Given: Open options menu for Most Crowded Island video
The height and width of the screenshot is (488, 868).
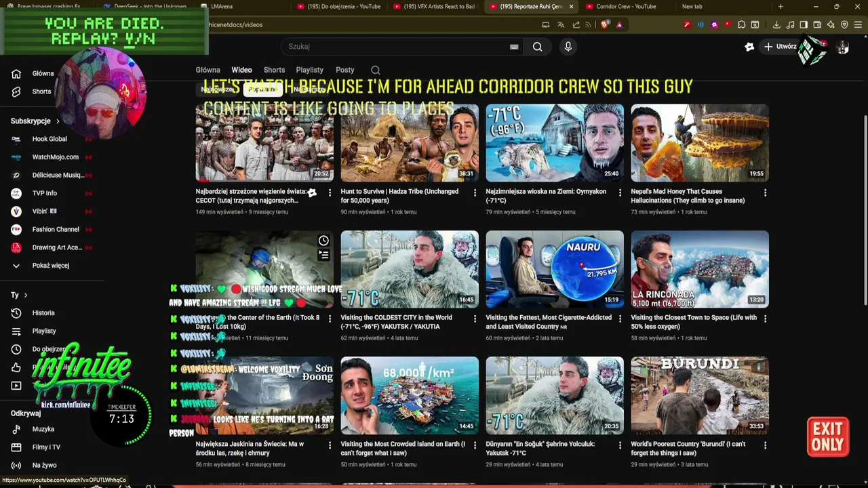Looking at the screenshot, I should pos(475,445).
